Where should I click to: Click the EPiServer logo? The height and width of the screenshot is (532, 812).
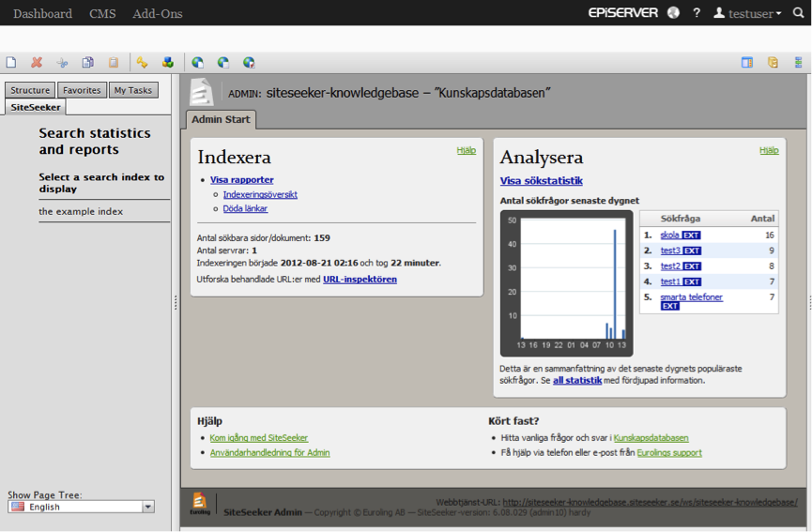pyautogui.click(x=623, y=12)
